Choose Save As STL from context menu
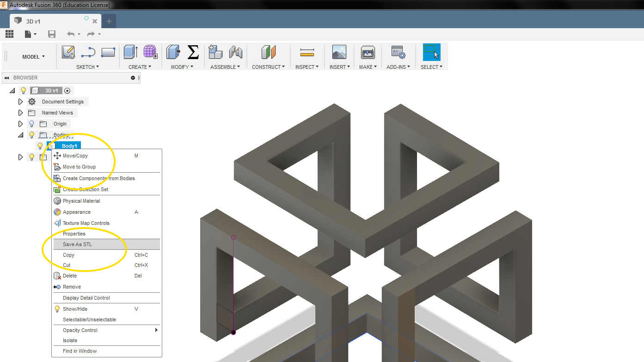 tap(106, 244)
